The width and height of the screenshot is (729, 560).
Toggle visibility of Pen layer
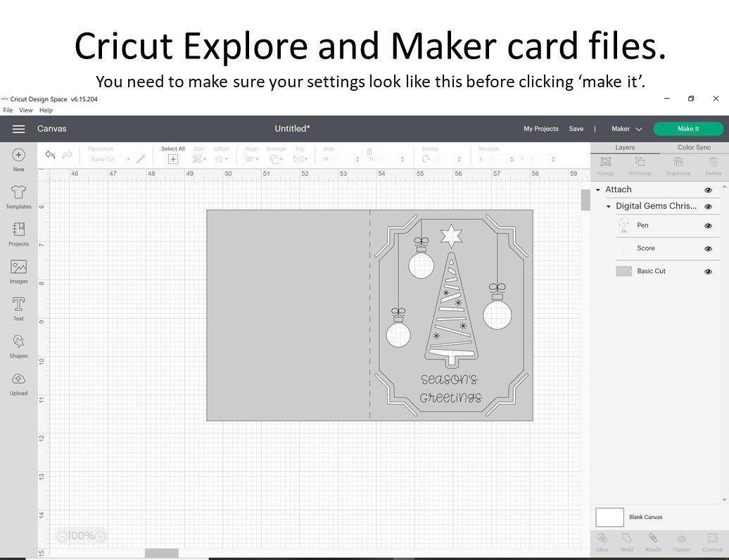708,226
